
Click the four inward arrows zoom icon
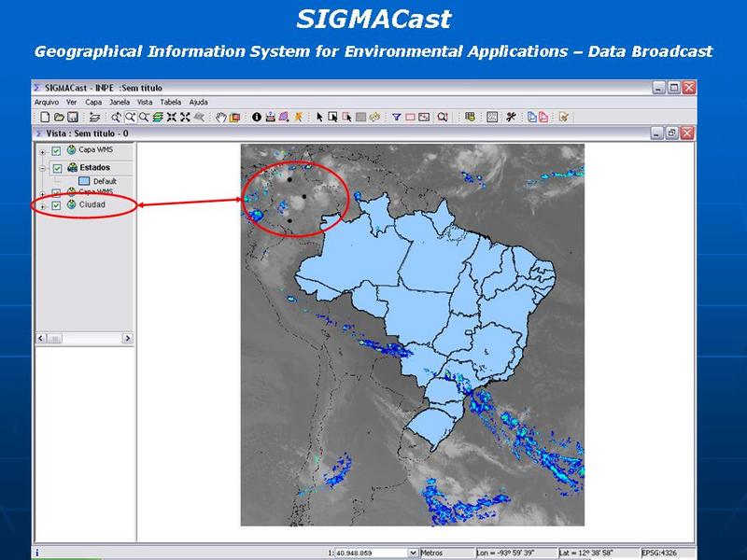(x=172, y=118)
